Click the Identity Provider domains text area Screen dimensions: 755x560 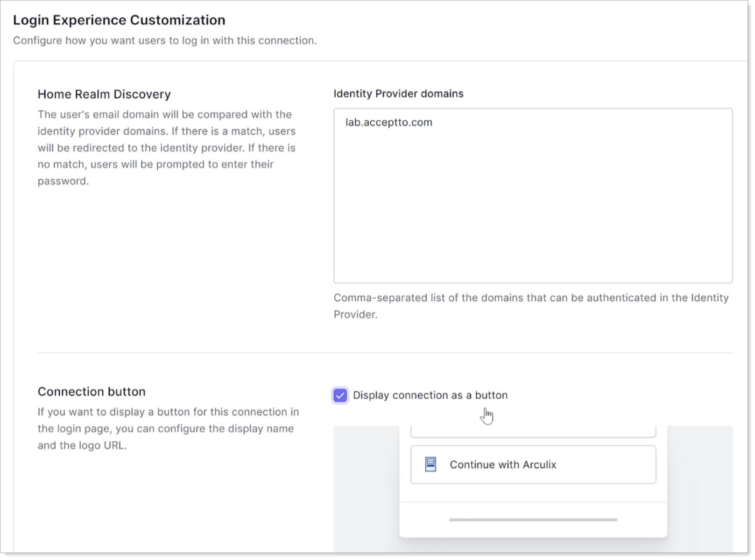pos(533,196)
